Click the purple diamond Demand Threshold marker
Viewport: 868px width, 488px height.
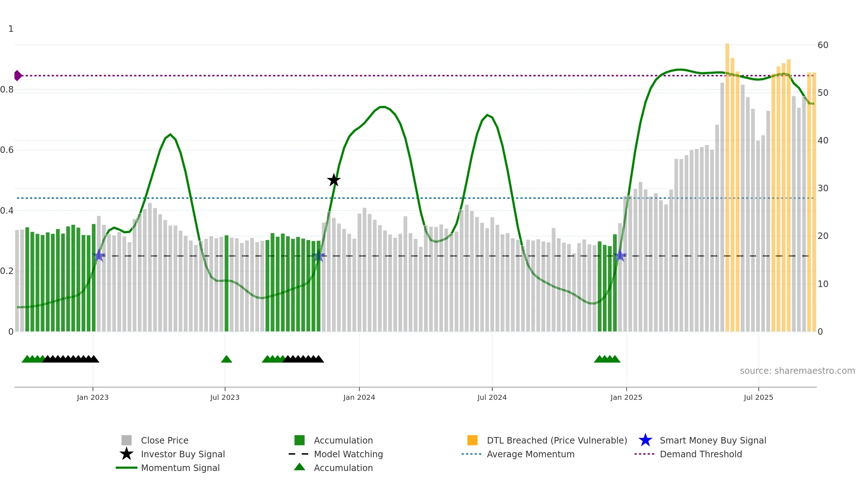(18, 76)
